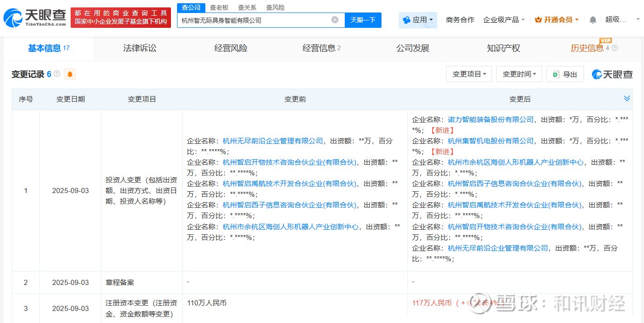Viewport: 644px width, 323px height.
Task: Open the 变更时间 filter dropdown
Action: tap(519, 74)
